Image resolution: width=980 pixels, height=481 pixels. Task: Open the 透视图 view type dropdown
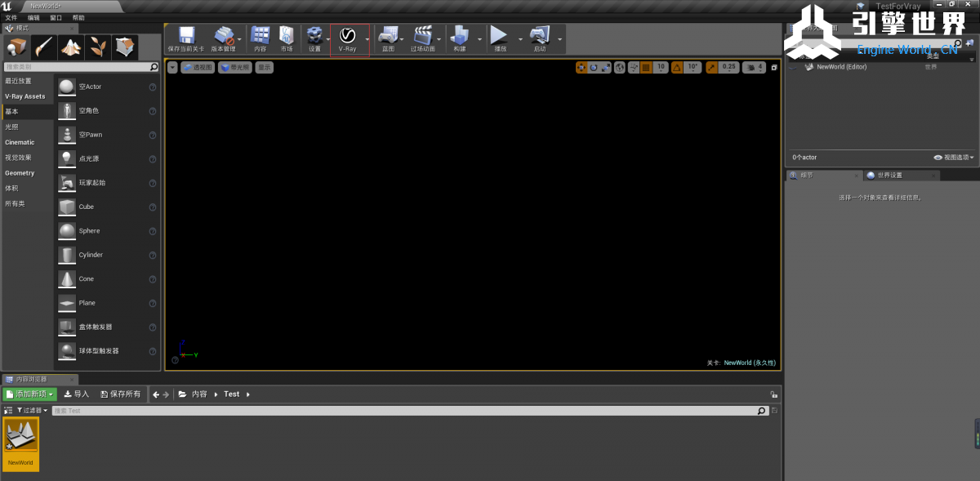click(x=197, y=67)
